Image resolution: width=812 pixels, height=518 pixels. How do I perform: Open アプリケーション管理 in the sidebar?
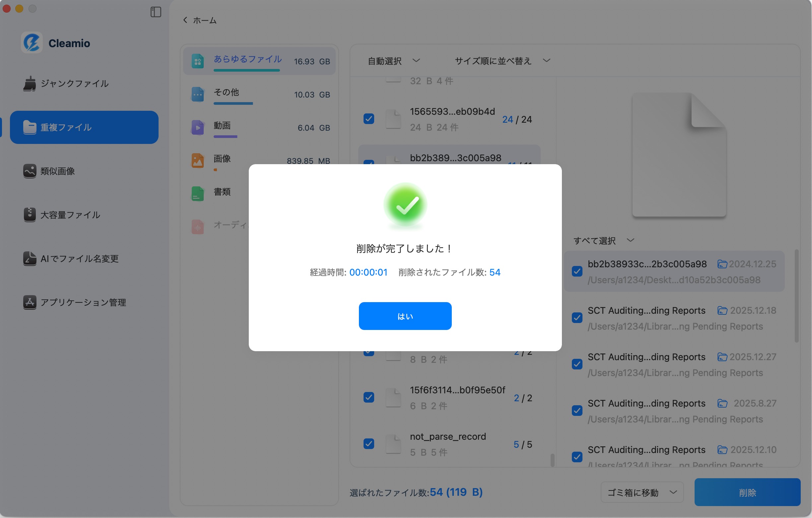tap(84, 302)
